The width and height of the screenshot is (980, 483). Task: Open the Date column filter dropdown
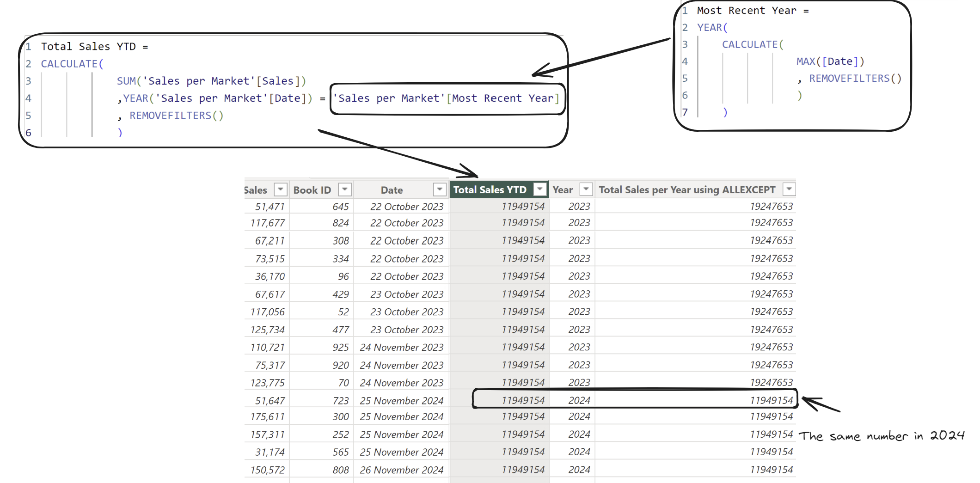click(x=439, y=190)
